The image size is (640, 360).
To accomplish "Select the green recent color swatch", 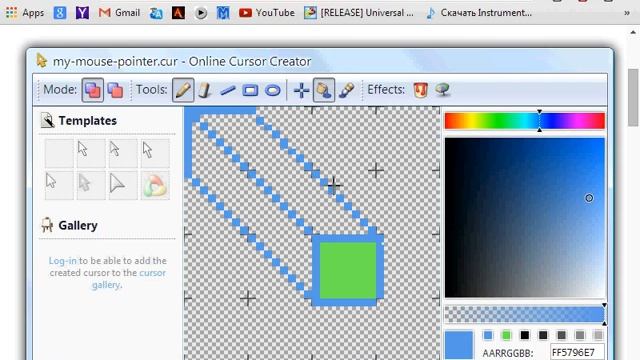I will (x=506, y=336).
